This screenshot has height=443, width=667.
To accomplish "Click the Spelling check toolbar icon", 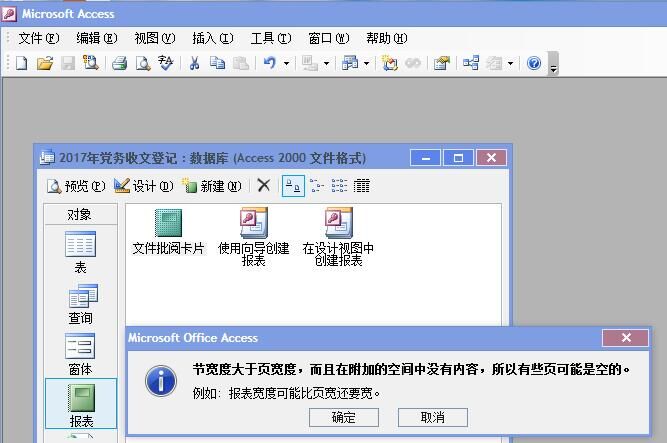I will click(x=165, y=63).
